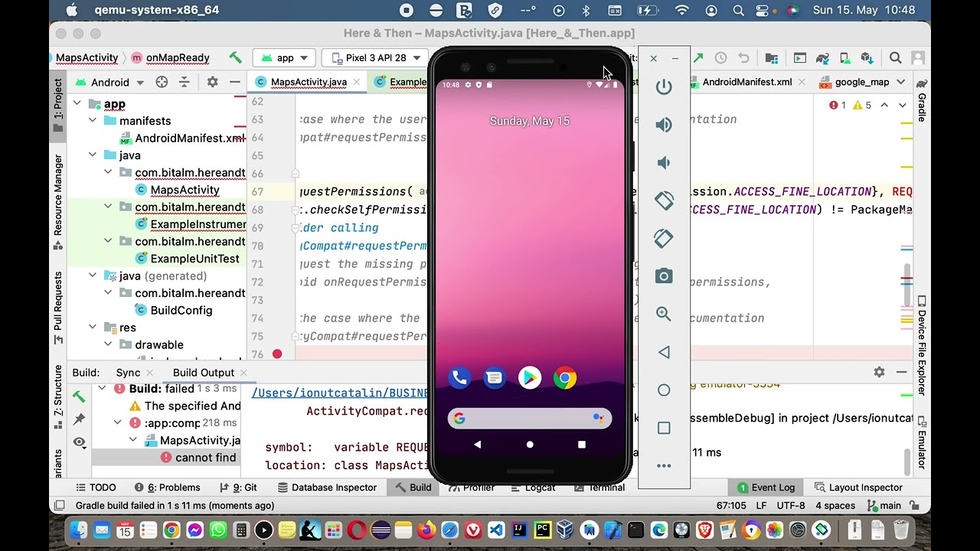Take emulator screenshot with camera icon
980x551 pixels.
[664, 276]
